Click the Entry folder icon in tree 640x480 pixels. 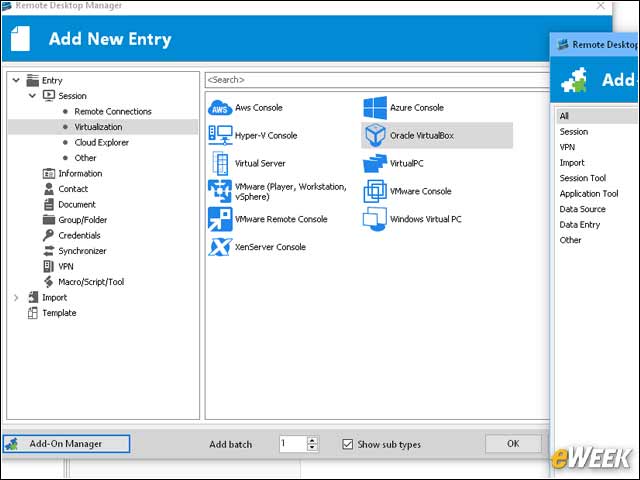[x=33, y=80]
